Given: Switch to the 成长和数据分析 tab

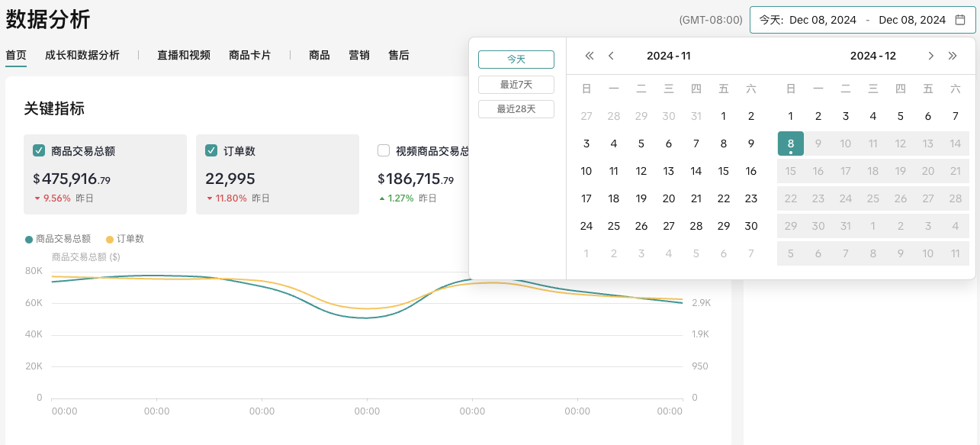Looking at the screenshot, I should 82,55.
